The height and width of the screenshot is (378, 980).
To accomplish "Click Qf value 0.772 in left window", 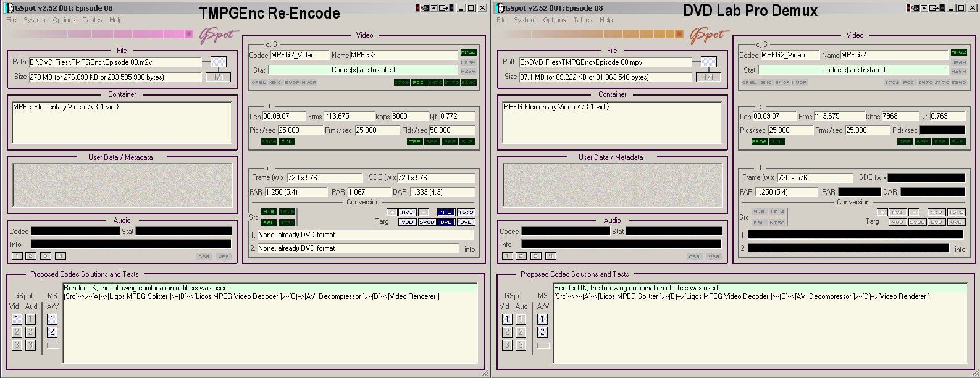I will (457, 115).
